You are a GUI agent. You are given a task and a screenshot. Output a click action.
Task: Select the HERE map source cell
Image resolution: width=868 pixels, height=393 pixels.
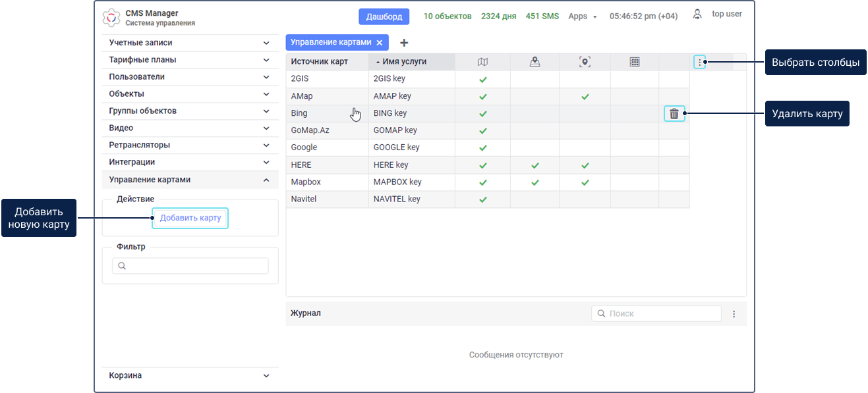pyautogui.click(x=327, y=165)
